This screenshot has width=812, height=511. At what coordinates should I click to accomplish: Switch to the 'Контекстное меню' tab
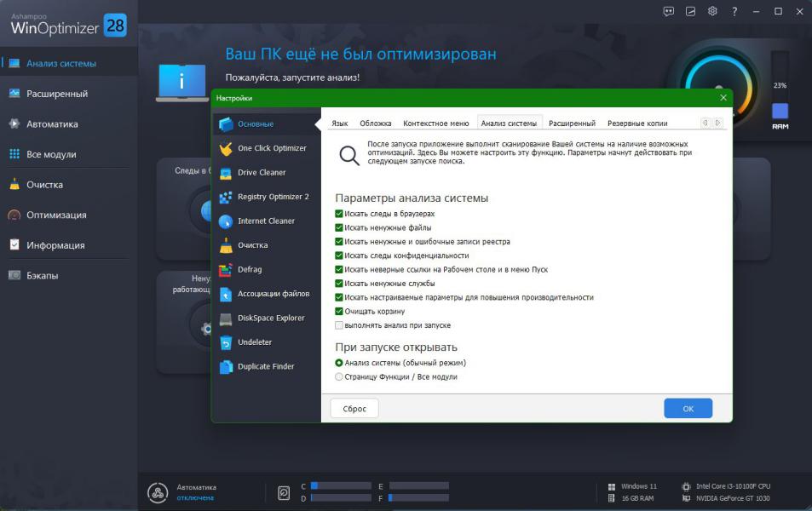(435, 123)
